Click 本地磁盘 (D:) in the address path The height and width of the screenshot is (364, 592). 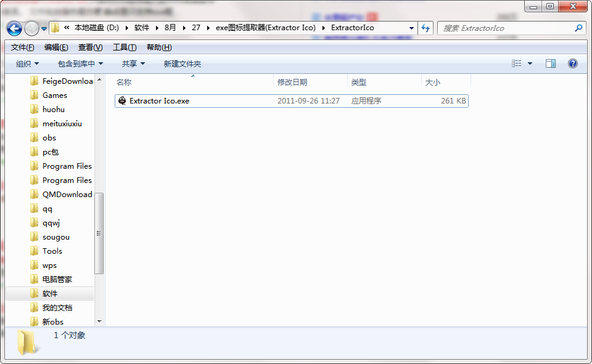97,28
